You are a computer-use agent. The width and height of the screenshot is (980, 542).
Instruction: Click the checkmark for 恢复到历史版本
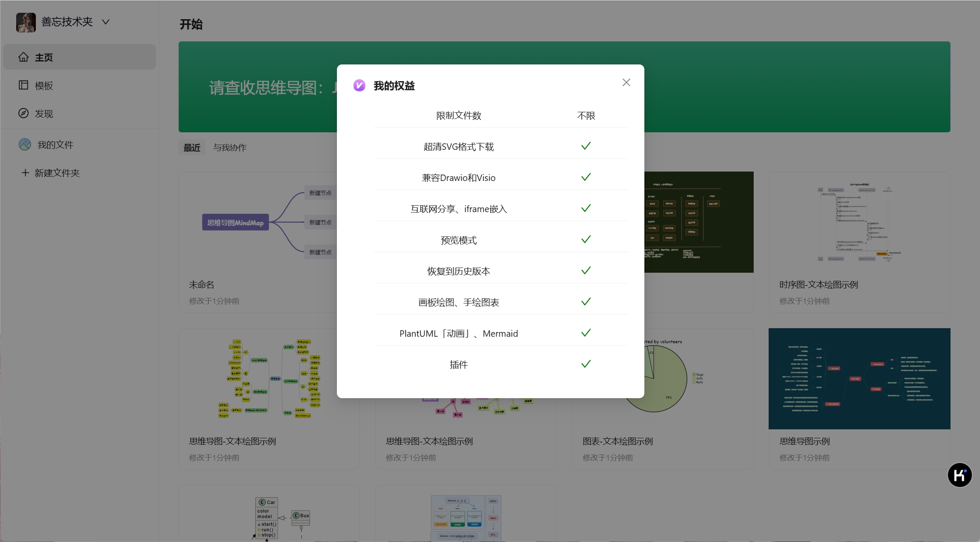[586, 271]
